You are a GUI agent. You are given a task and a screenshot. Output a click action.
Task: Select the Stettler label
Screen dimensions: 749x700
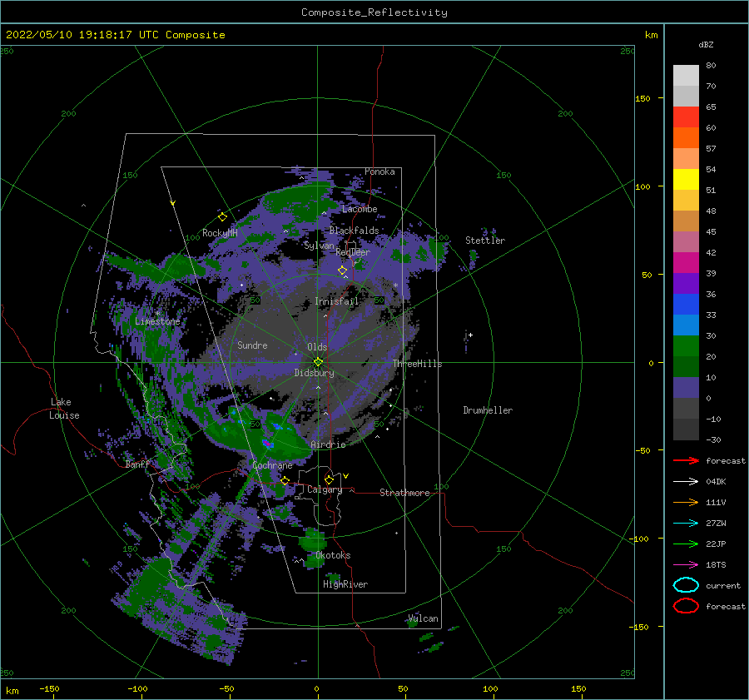[x=485, y=241]
